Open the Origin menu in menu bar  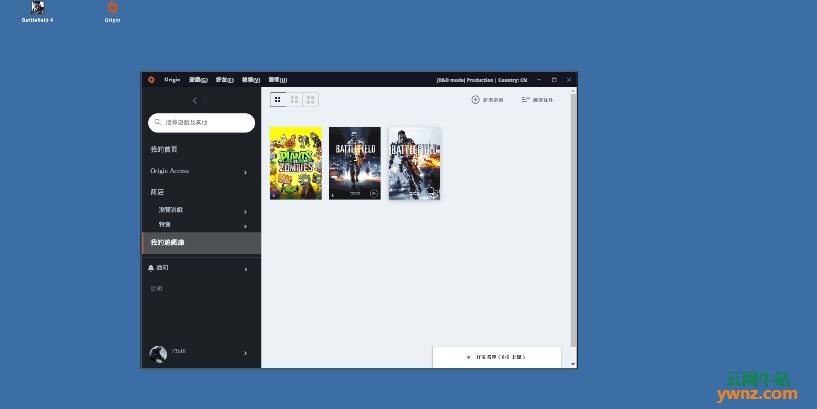[x=172, y=80]
